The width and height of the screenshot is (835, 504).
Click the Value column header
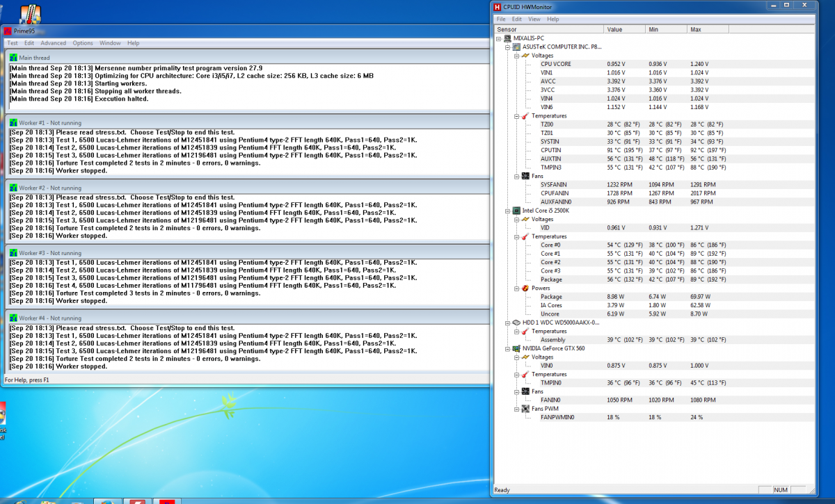click(x=626, y=29)
